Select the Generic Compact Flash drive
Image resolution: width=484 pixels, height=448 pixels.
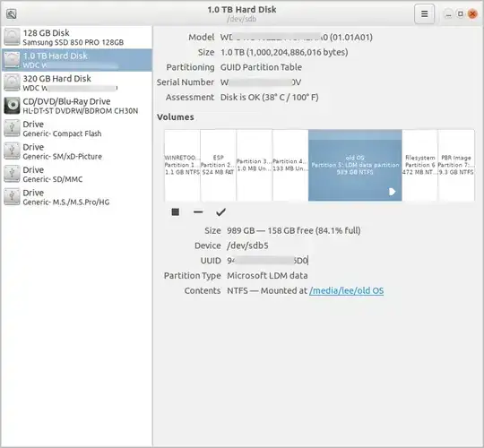(77, 129)
